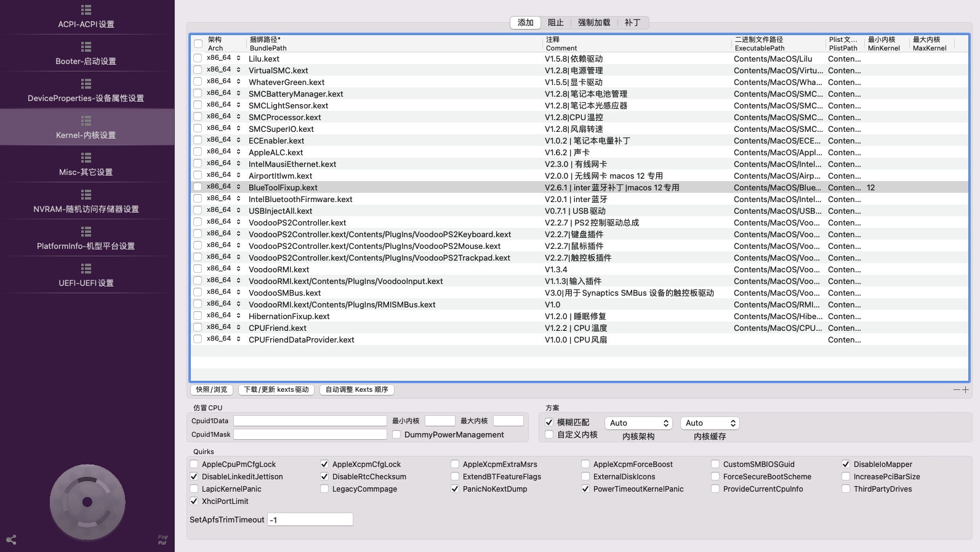This screenshot has height=552, width=980.
Task: Open the UEFI settings sidebar icon
Action: (x=86, y=269)
